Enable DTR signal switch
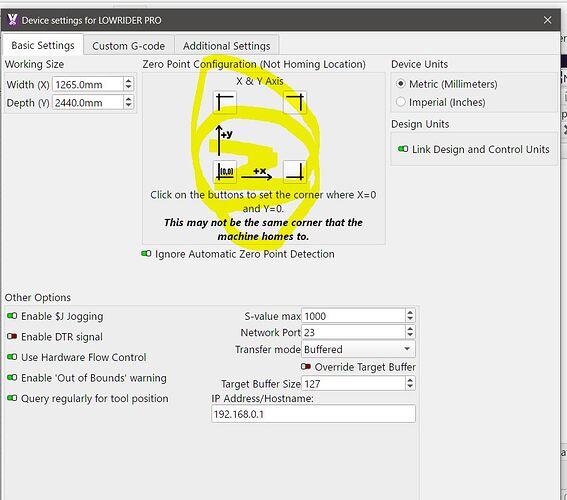 [x=12, y=336]
